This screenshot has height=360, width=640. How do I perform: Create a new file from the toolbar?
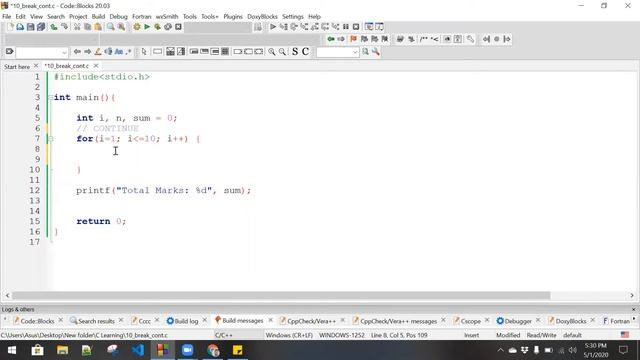10,27
